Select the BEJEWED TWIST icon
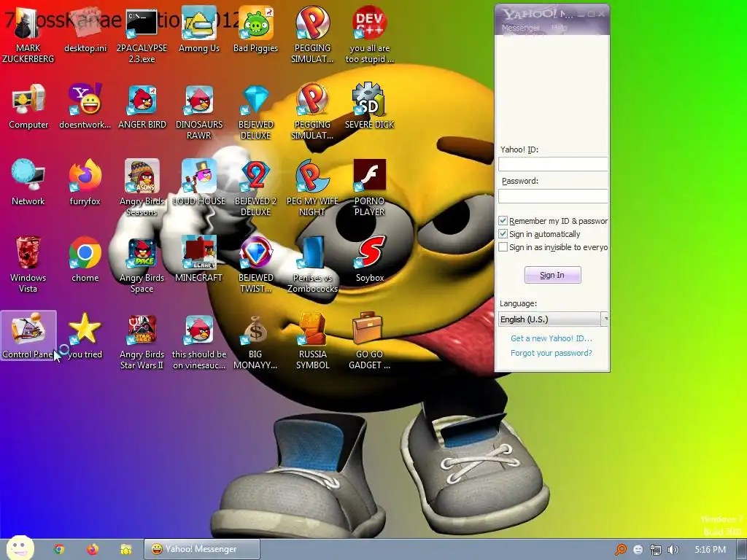The height and width of the screenshot is (560, 747). 256,265
